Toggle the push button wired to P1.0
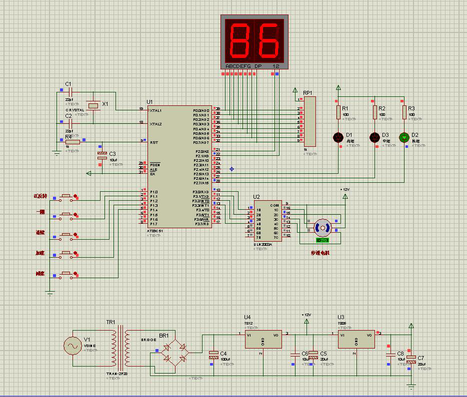Viewport: 467px width, 397px height. (x=68, y=198)
